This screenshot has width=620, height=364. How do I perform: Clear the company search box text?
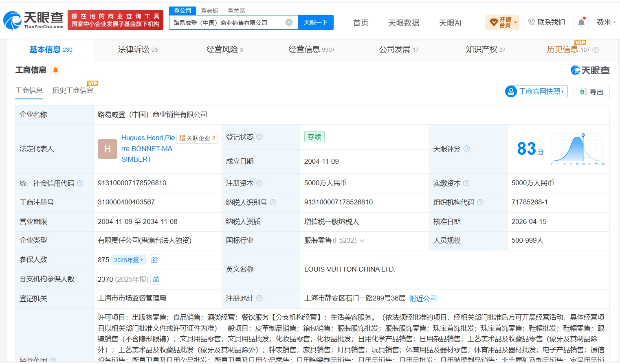(x=289, y=22)
